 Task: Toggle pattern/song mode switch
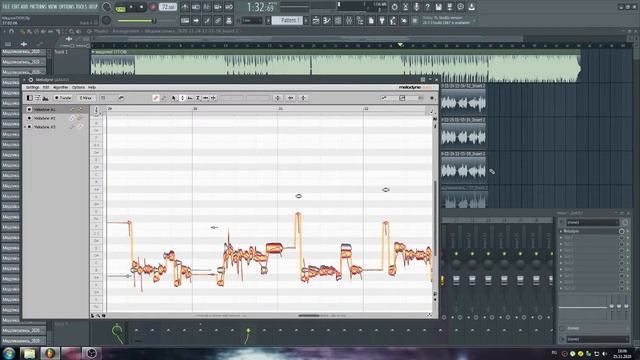pos(120,7)
